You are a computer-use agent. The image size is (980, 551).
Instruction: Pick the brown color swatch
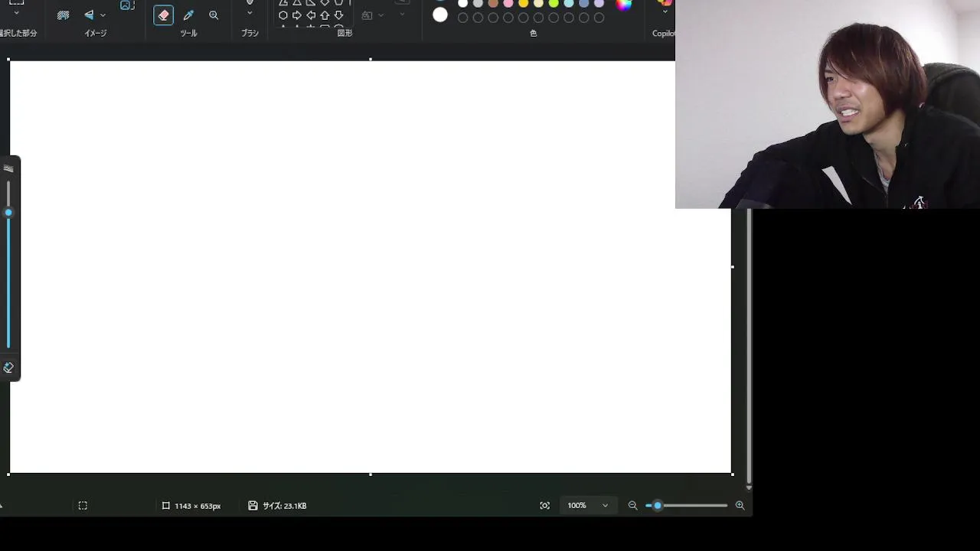[x=493, y=4]
